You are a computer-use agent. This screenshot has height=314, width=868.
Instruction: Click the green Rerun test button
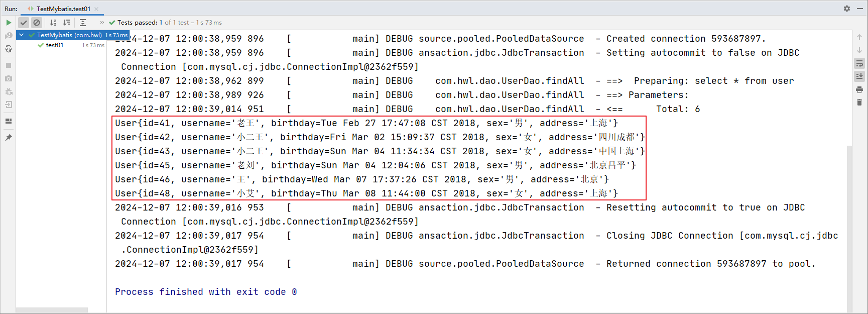coord(9,23)
